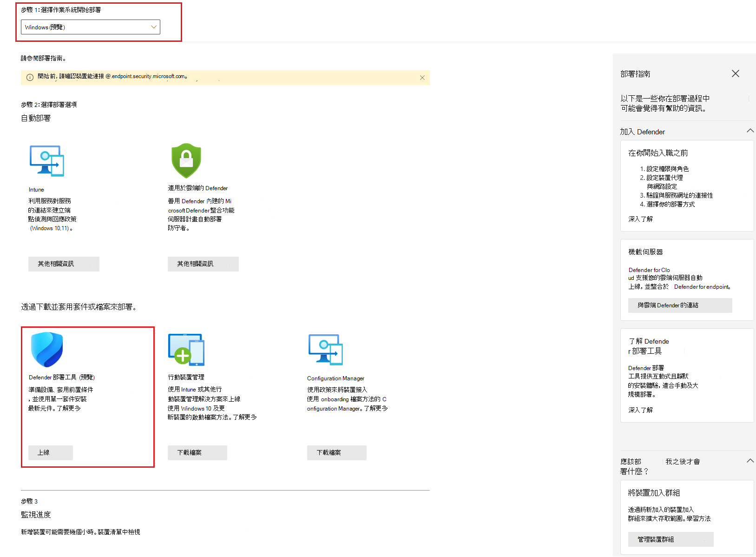
Task: Click the 行動裝置管理 card title
Action: (x=186, y=377)
